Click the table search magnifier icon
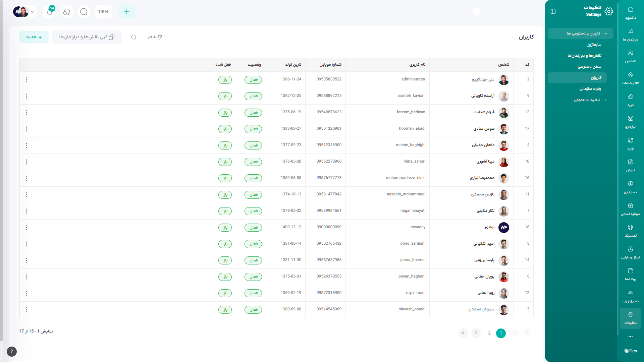The width and height of the screenshot is (644, 362). [134, 37]
